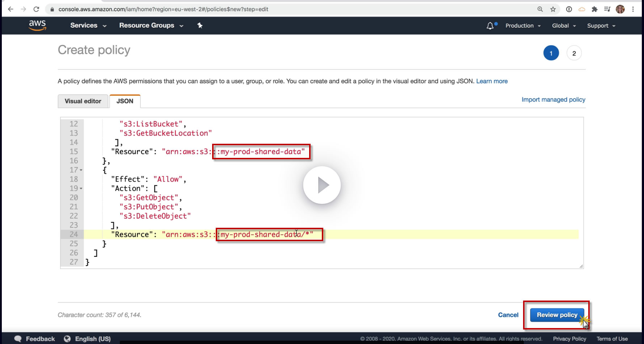Image resolution: width=644 pixels, height=344 pixels.
Task: Bookmark this page with the star icon
Action: [553, 9]
